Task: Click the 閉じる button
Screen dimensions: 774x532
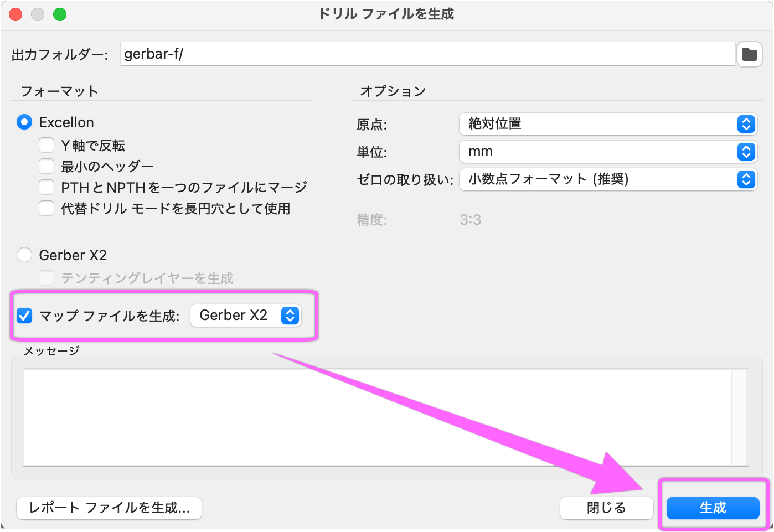Action: [607, 508]
